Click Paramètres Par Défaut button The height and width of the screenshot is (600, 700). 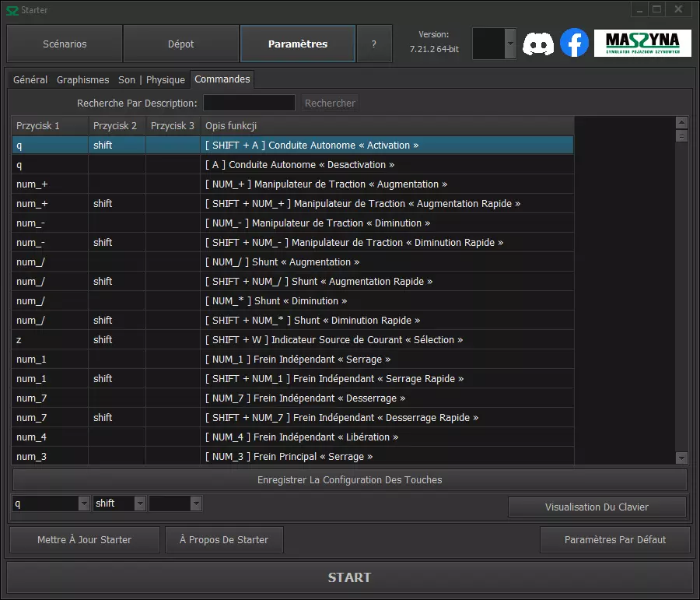614,539
